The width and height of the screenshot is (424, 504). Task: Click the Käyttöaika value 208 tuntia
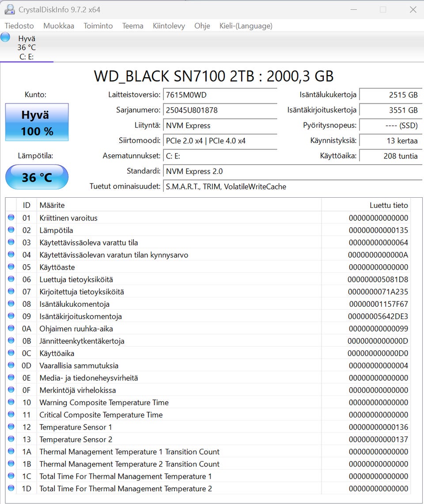click(390, 156)
